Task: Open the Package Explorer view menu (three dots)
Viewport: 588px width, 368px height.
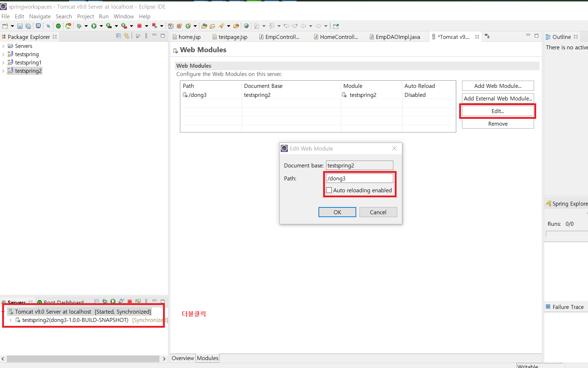Action: pyautogui.click(x=146, y=36)
